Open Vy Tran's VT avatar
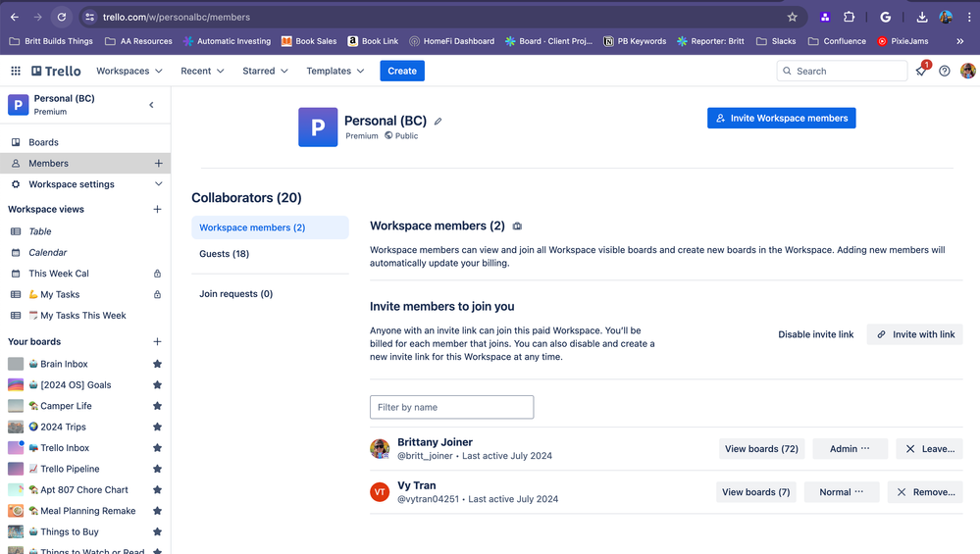Image resolution: width=980 pixels, height=554 pixels. click(x=380, y=492)
